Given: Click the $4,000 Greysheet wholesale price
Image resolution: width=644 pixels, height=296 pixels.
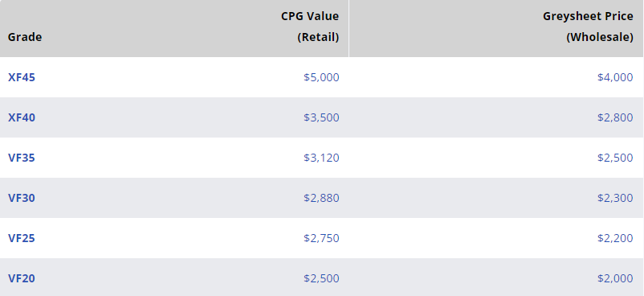Looking at the screenshot, I should [x=615, y=77].
